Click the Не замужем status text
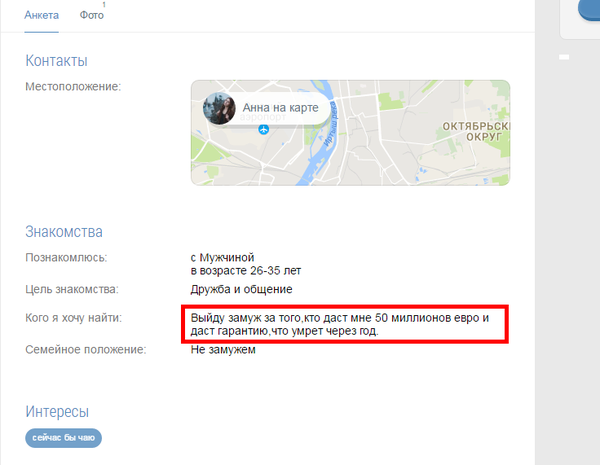The height and width of the screenshot is (465, 600). (223, 349)
